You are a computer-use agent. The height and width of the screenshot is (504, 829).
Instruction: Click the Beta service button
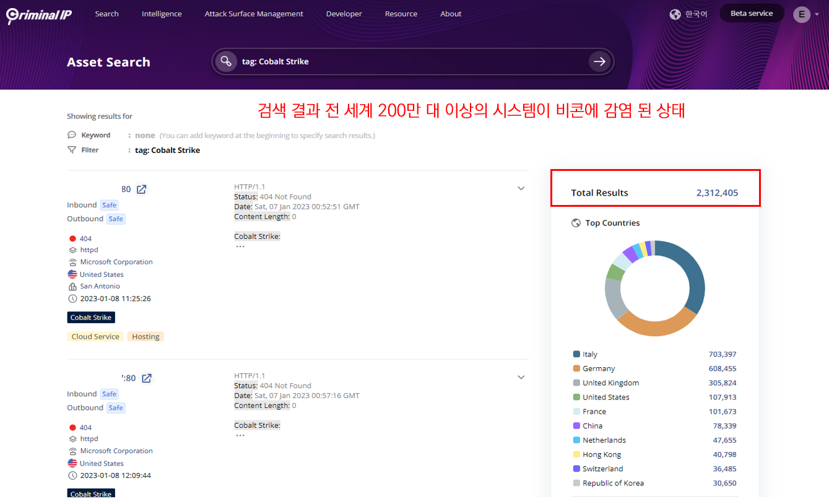(x=752, y=13)
